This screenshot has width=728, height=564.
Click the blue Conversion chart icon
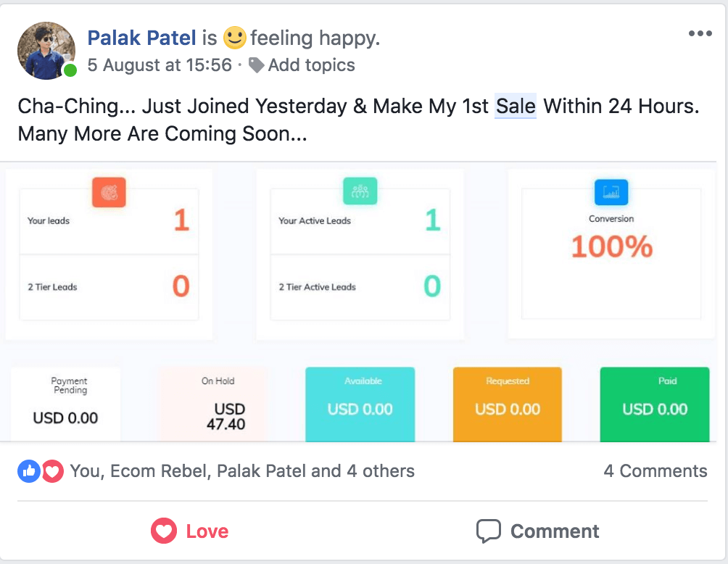(611, 192)
